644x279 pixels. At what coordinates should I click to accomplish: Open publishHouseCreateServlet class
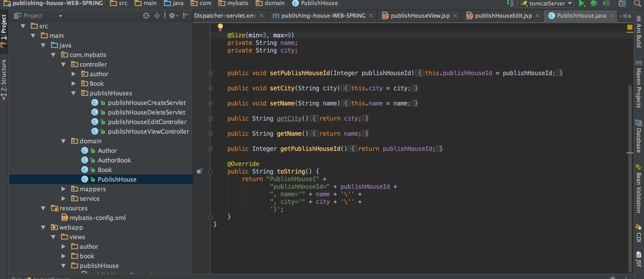point(147,103)
